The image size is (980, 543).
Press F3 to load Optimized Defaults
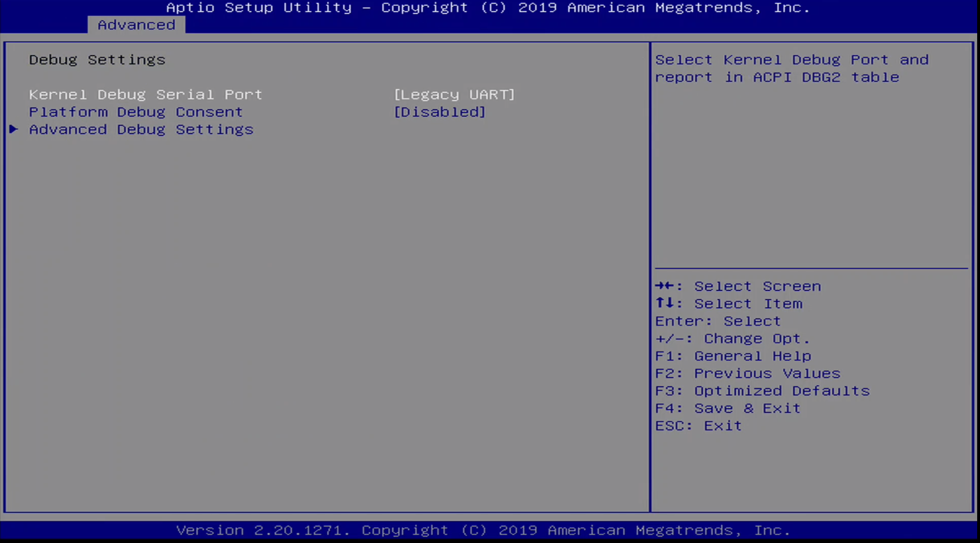(762, 390)
